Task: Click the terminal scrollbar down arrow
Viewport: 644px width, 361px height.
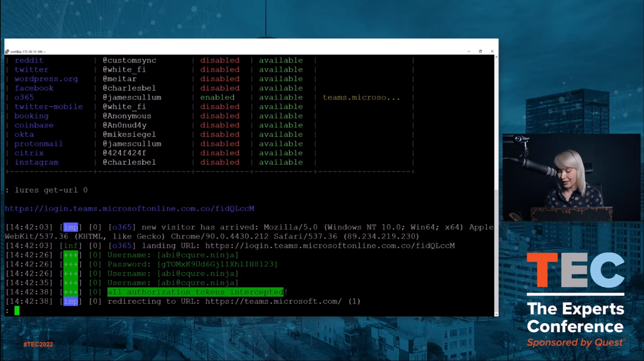Action: click(x=496, y=314)
